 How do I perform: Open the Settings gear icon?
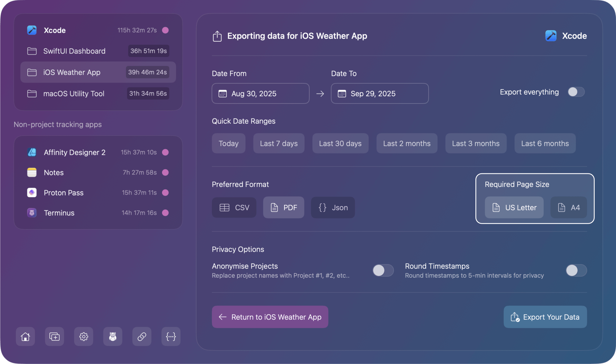point(83,337)
